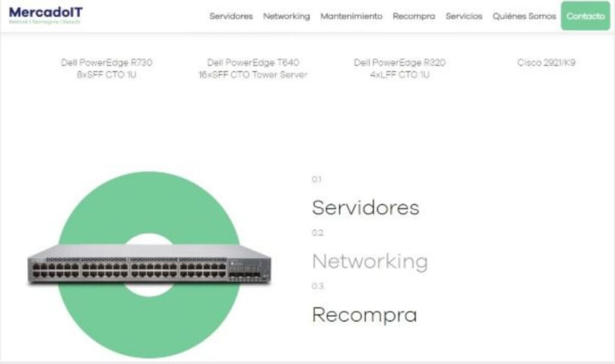Screen dimensions: 615x364
Task: Open Dell PowerEdge T640 Tower Server link
Action: [253, 68]
